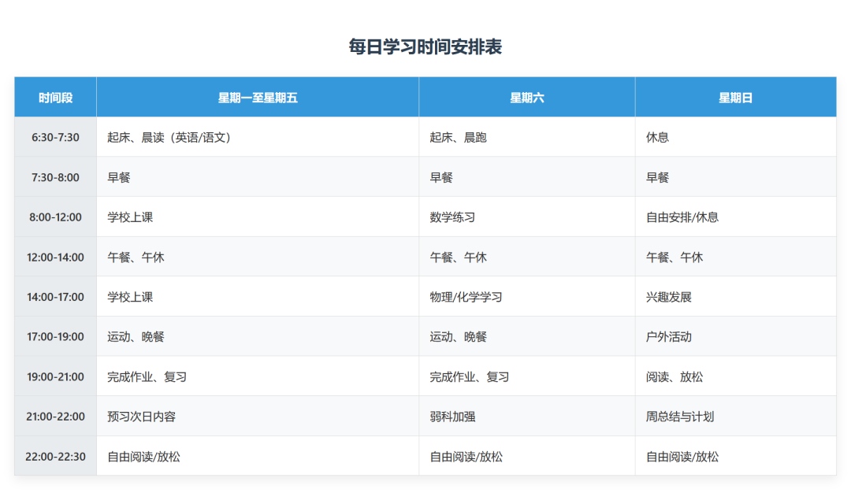Image resolution: width=851 pixels, height=504 pixels.
Task: Select the 星期一至星期五 column header
Action: [257, 96]
